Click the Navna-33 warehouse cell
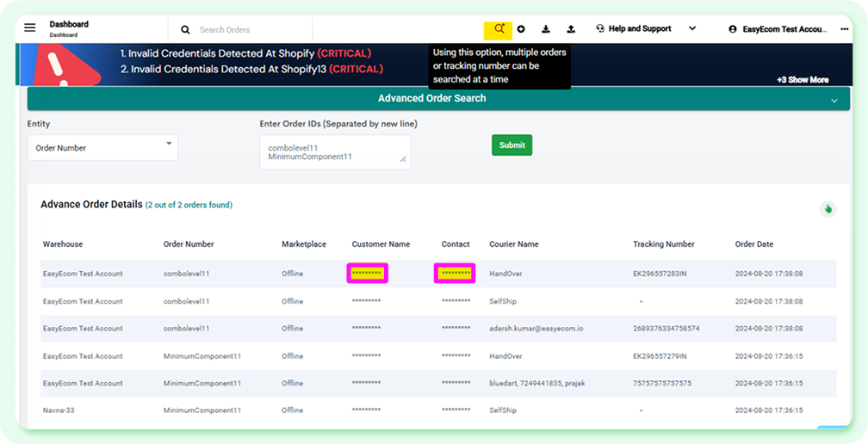 (x=59, y=410)
